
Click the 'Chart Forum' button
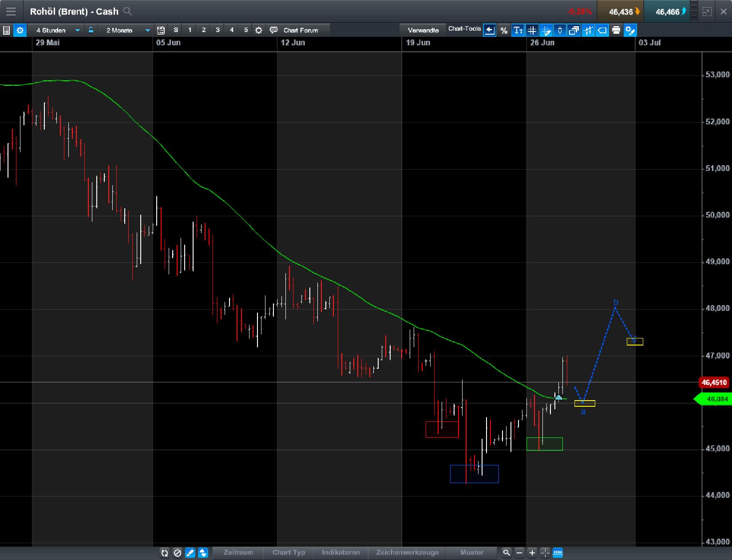point(301,30)
